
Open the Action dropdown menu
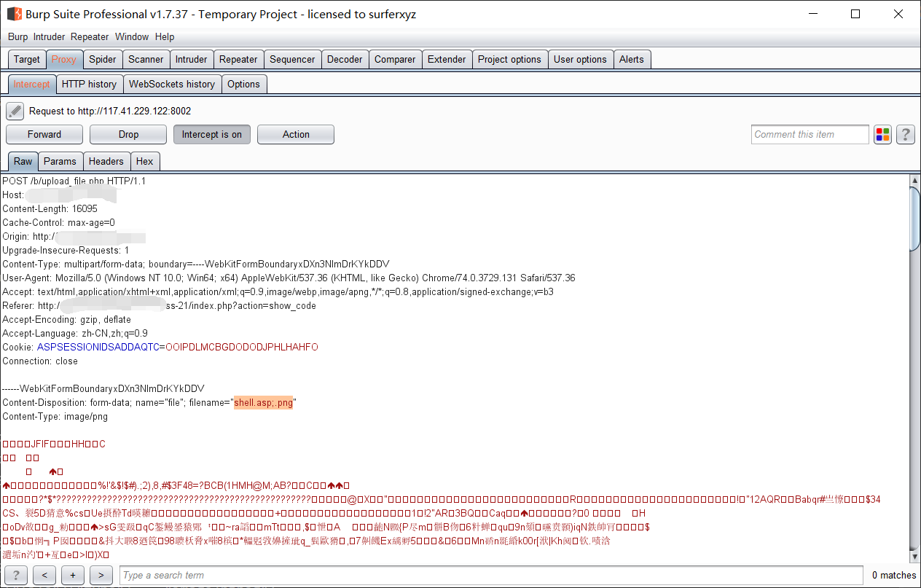click(x=296, y=134)
